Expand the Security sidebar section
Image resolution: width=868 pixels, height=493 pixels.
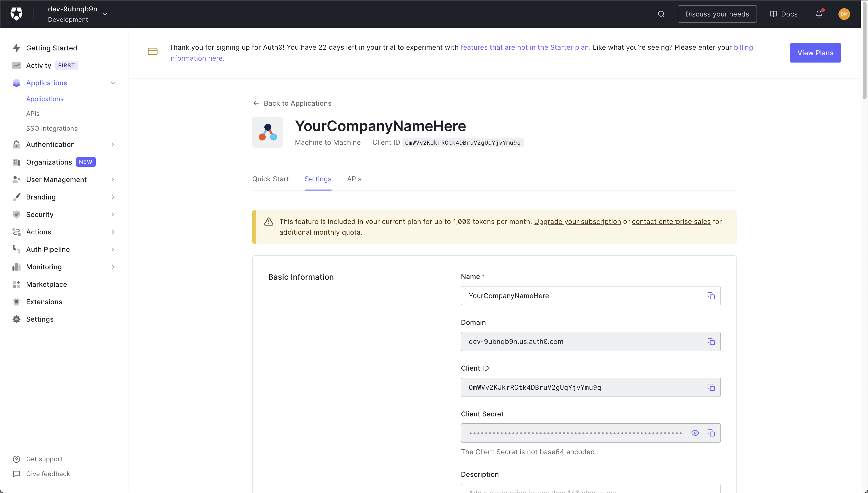[113, 215]
